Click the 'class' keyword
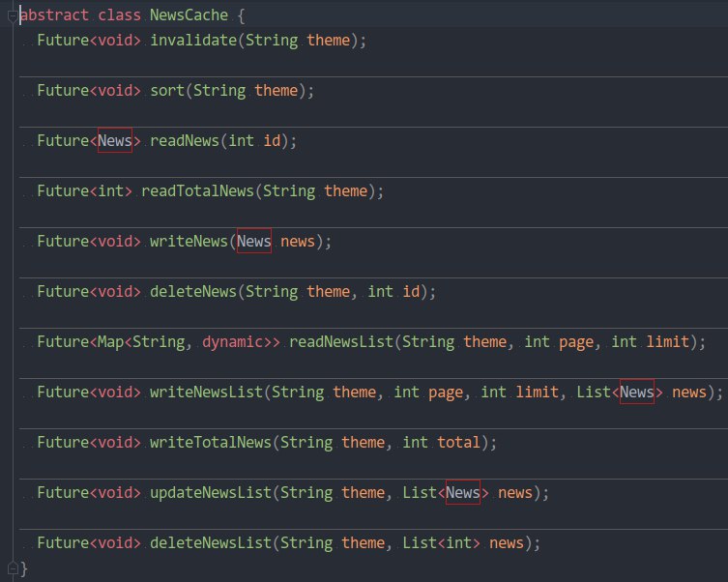 119,15
